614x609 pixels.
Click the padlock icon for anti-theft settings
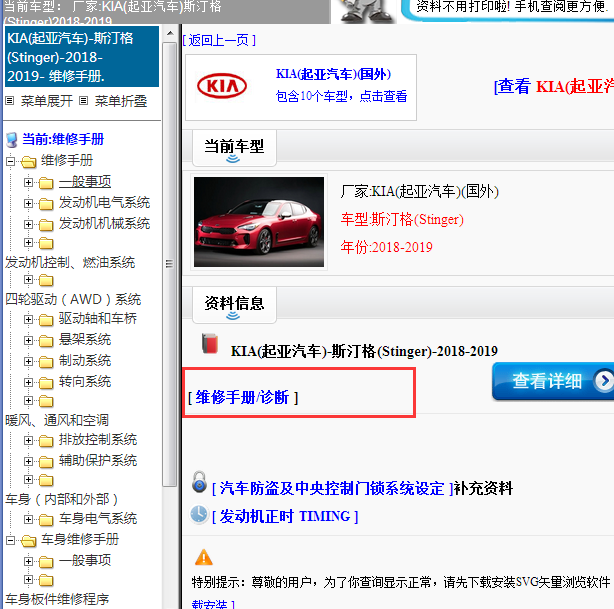199,482
